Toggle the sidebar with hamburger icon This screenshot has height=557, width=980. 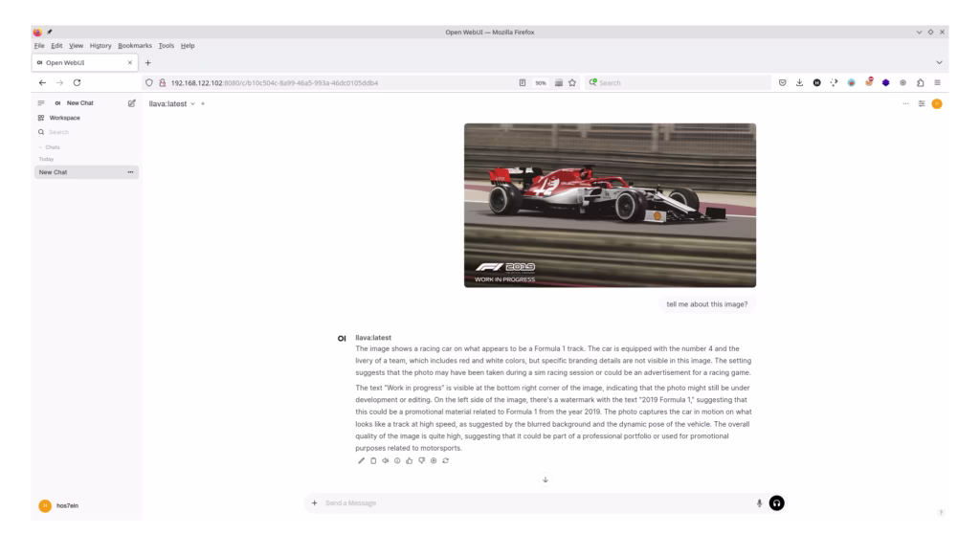[x=41, y=102]
